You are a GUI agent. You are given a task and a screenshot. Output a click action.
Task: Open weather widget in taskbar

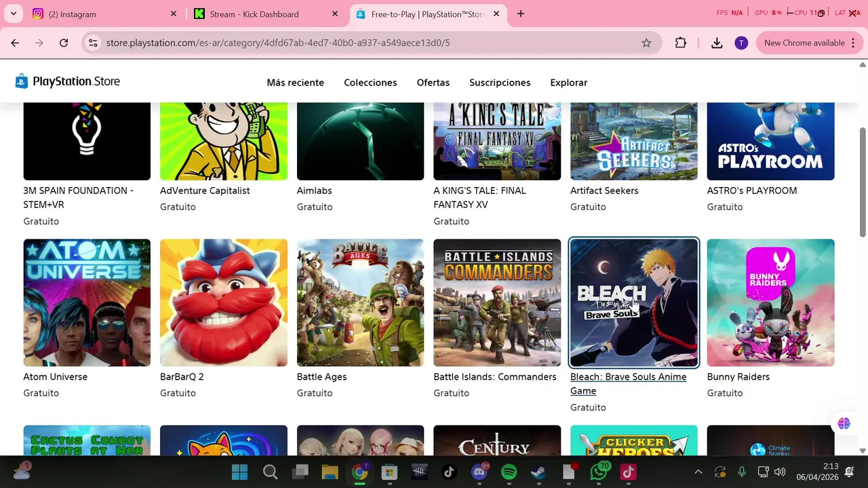(x=22, y=470)
